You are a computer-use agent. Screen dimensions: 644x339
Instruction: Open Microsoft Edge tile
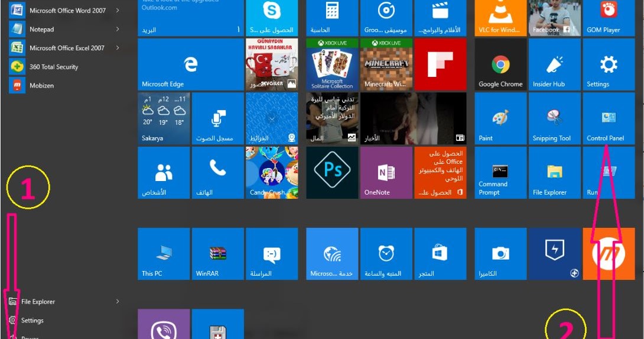pyautogui.click(x=191, y=64)
